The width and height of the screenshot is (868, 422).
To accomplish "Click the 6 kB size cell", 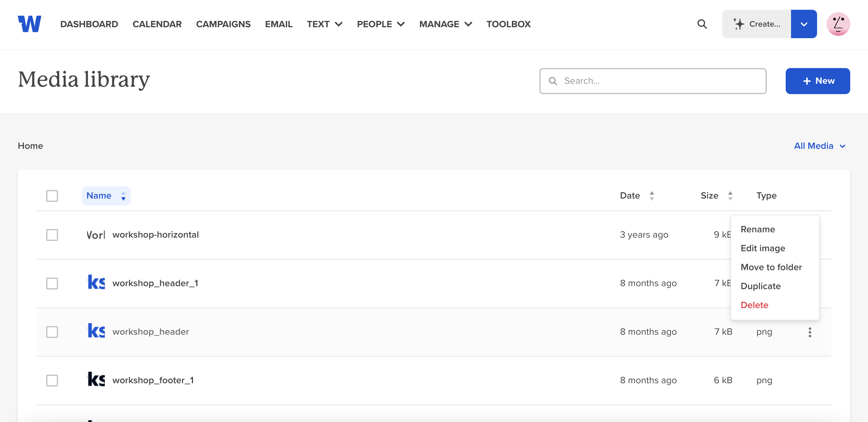I will [723, 380].
